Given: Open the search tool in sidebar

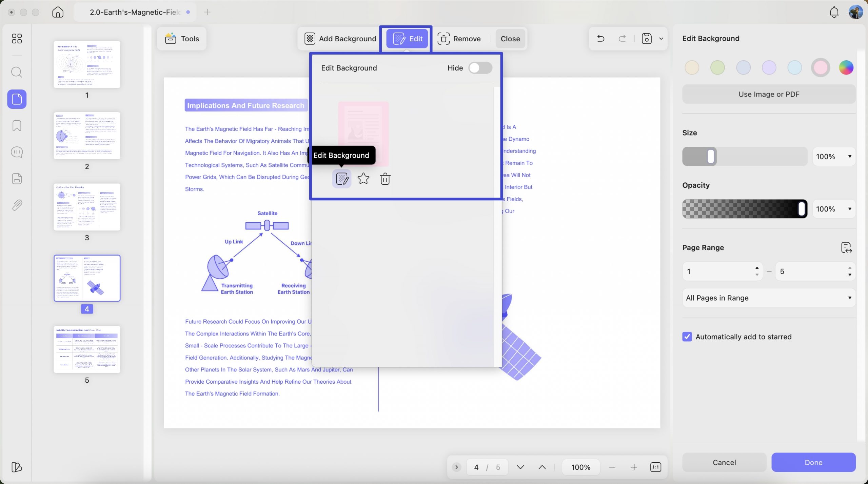Looking at the screenshot, I should [x=17, y=72].
